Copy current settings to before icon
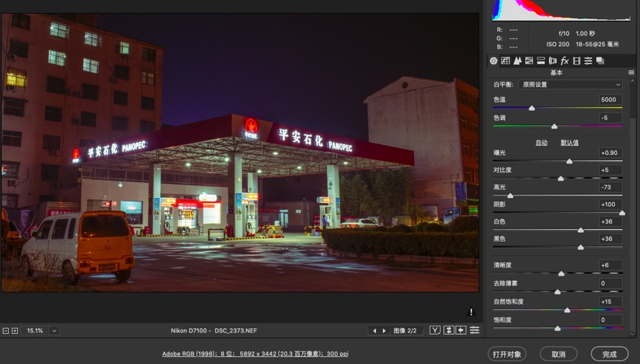640x364 pixels. [461, 330]
